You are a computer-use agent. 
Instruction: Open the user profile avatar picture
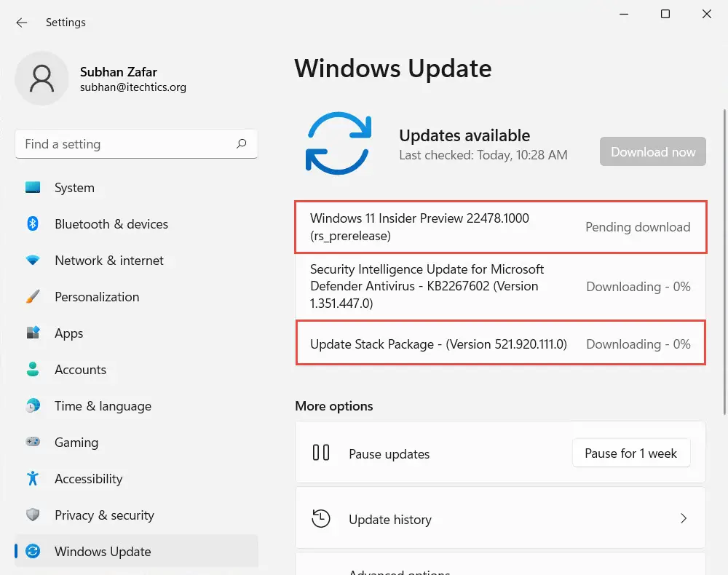coord(41,79)
